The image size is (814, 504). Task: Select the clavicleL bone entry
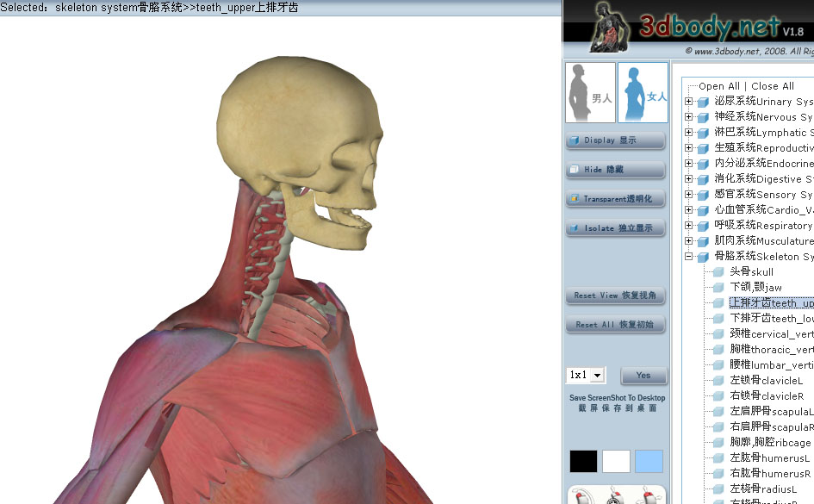click(766, 381)
